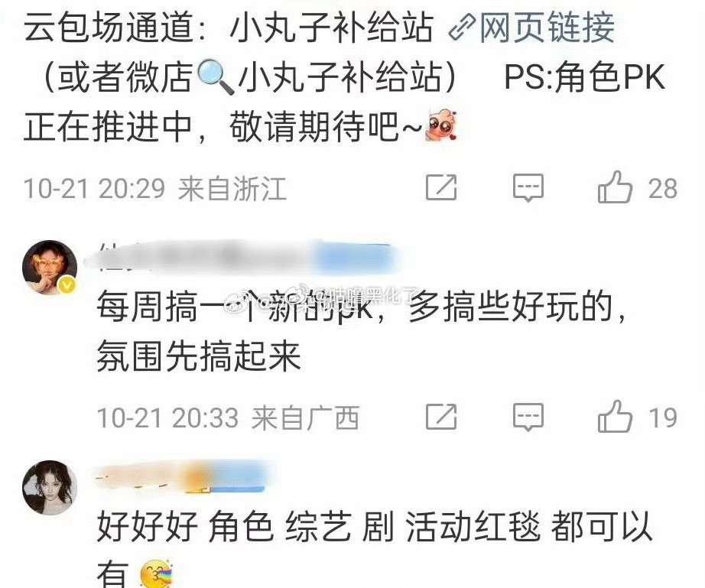Click the rainbow emoji after 有

coord(157,574)
